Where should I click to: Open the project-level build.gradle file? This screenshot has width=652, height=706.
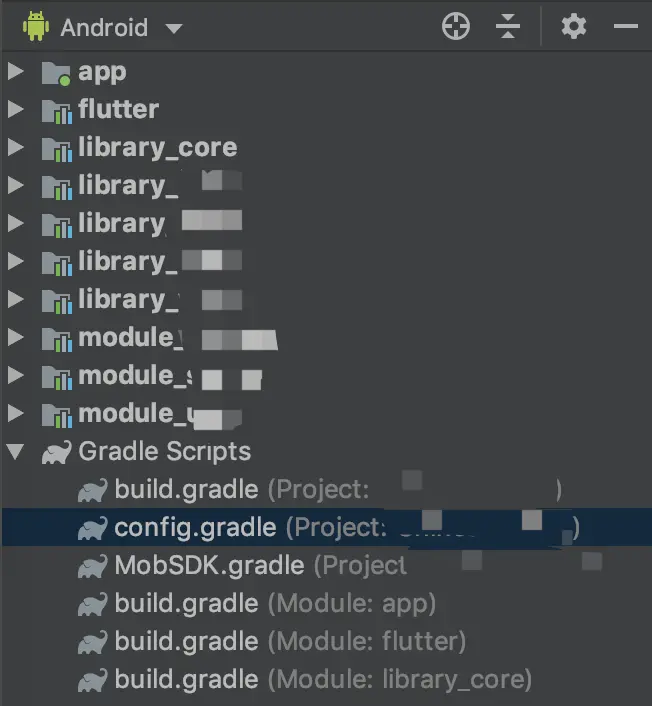[x=186, y=489]
